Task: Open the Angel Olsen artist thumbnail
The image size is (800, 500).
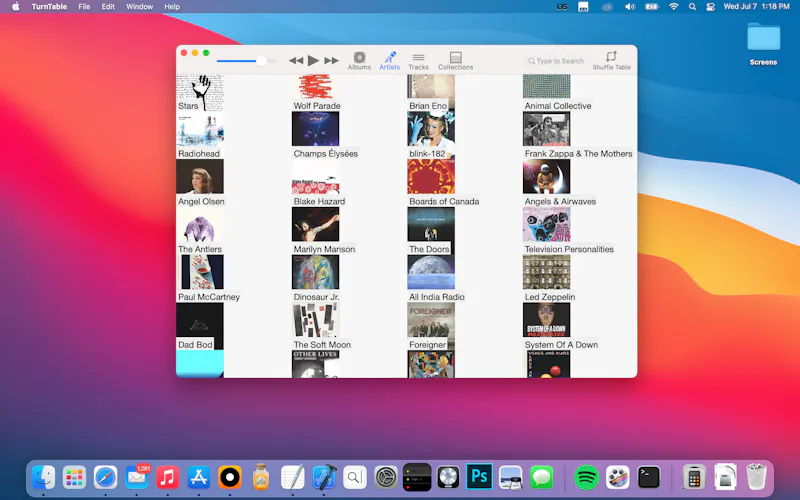Action: pos(200,177)
